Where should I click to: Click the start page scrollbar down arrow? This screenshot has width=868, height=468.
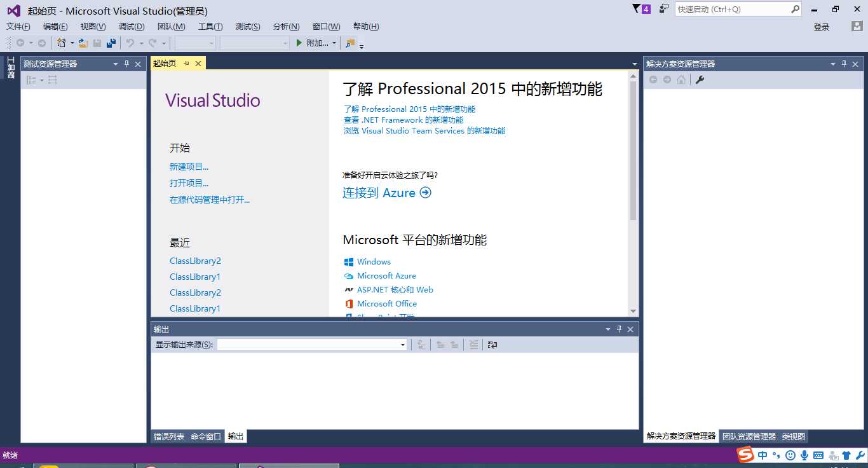[x=633, y=311]
